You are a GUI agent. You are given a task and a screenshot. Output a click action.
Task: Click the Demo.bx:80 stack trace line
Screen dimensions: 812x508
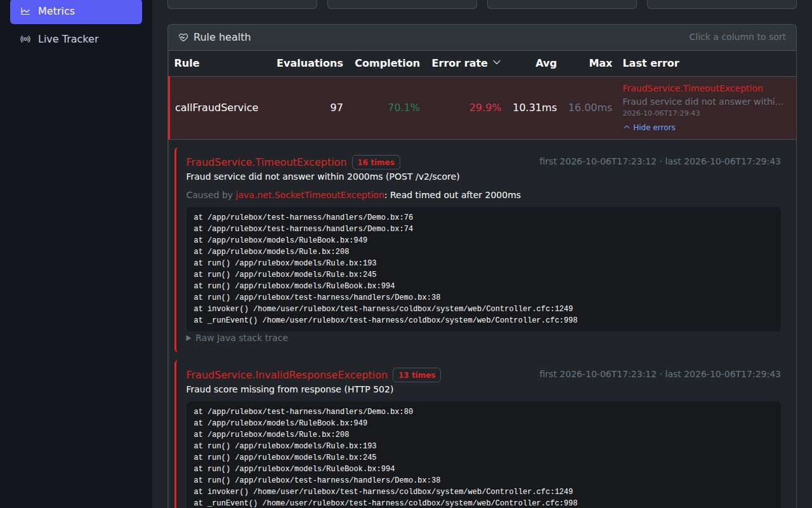[x=303, y=411]
